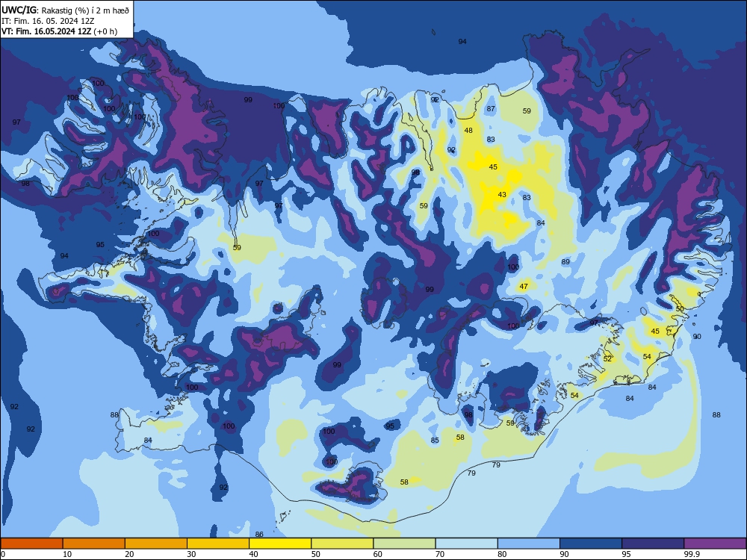This screenshot has height=560, width=747.
Task: Select the 86 value at the map's bottom
Action: click(259, 534)
